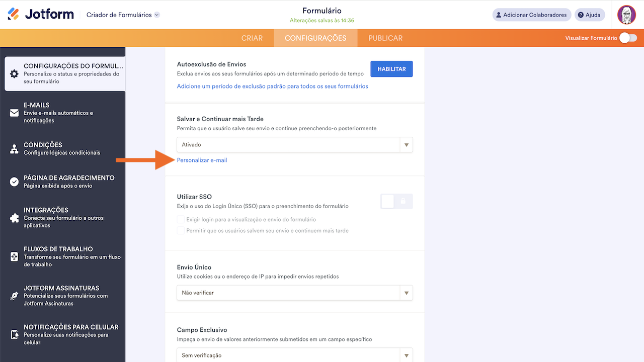Switch to the CRIAR tab
The height and width of the screenshot is (362, 644).
coord(252,38)
